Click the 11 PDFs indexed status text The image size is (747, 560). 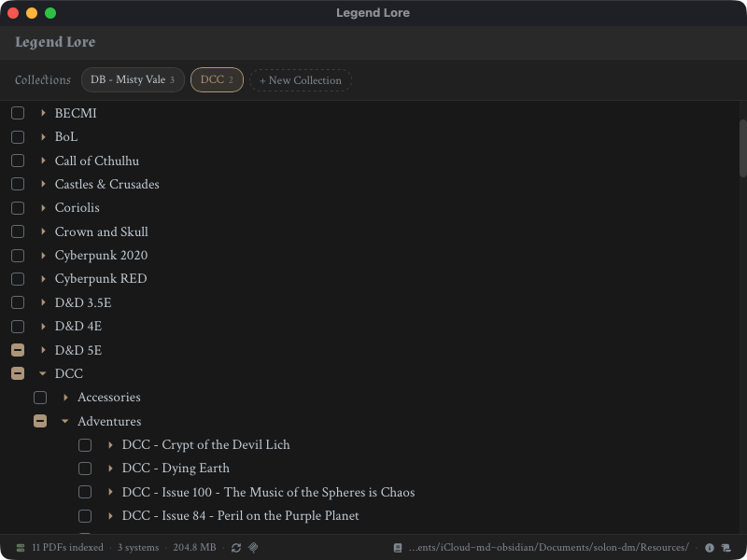[67, 548]
